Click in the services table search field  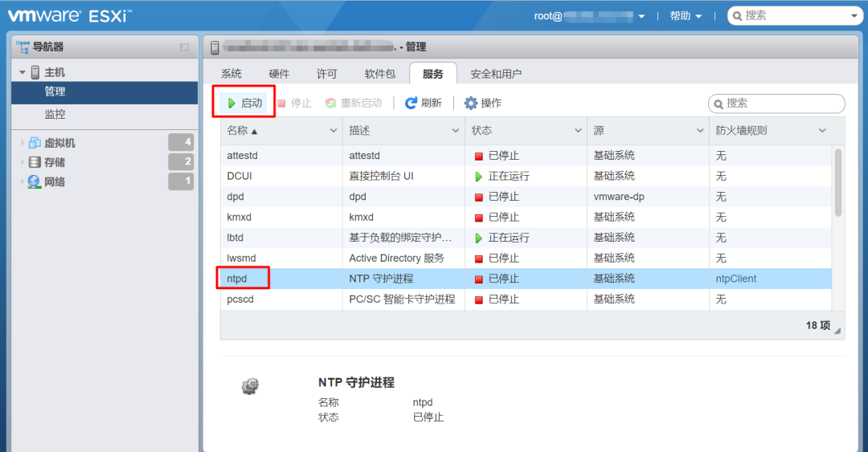pos(776,104)
